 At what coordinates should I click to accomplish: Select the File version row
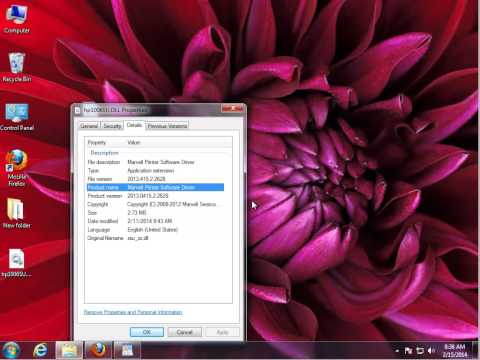(155, 179)
